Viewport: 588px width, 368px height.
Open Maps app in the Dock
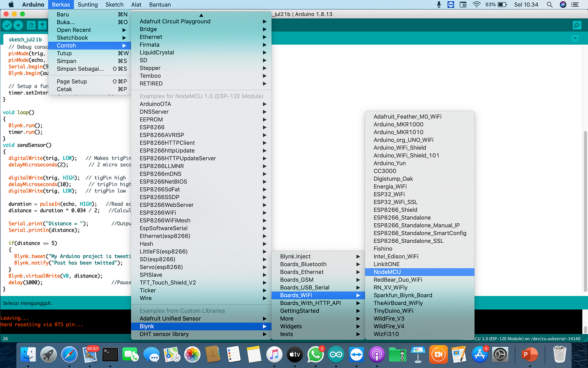tap(172, 355)
